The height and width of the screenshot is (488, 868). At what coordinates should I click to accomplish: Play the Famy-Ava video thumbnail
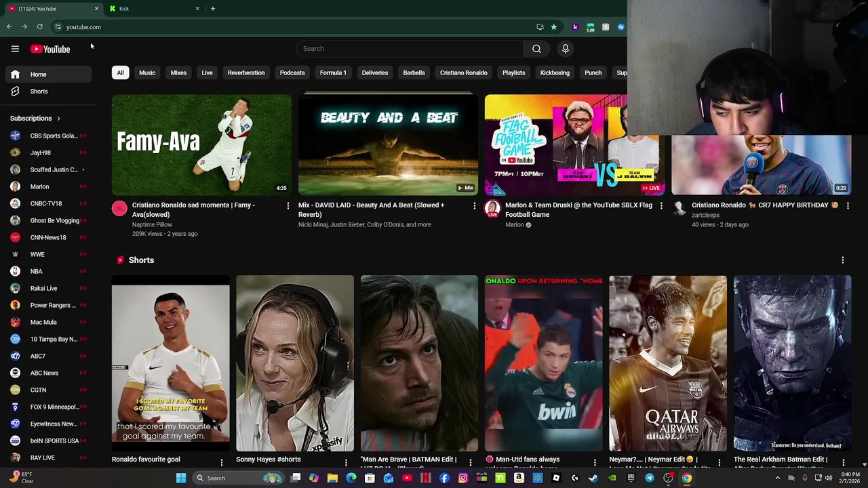[201, 144]
